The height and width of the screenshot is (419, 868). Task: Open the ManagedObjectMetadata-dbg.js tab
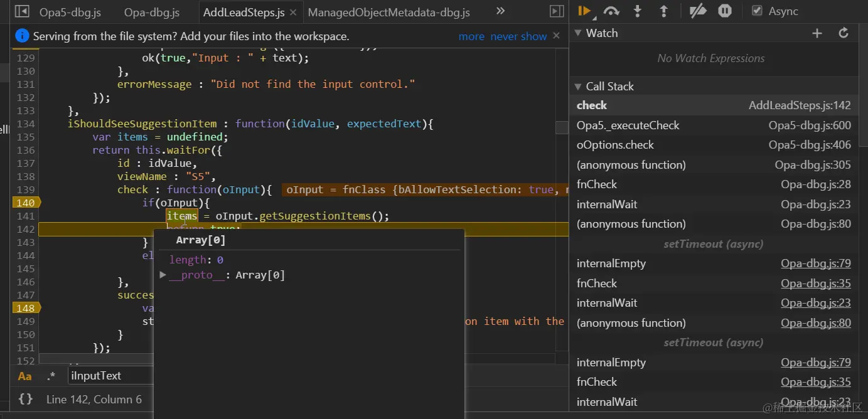(388, 12)
